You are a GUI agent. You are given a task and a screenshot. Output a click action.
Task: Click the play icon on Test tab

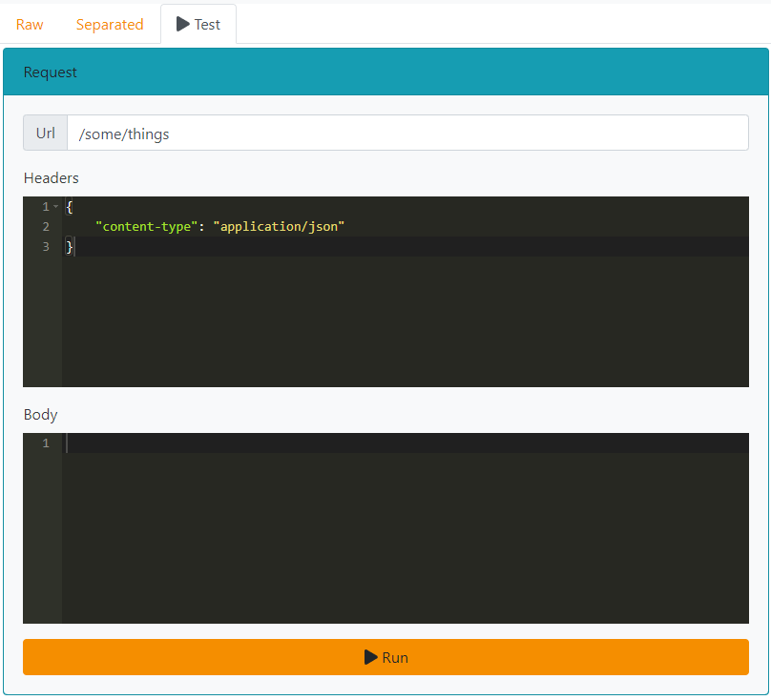point(183,24)
